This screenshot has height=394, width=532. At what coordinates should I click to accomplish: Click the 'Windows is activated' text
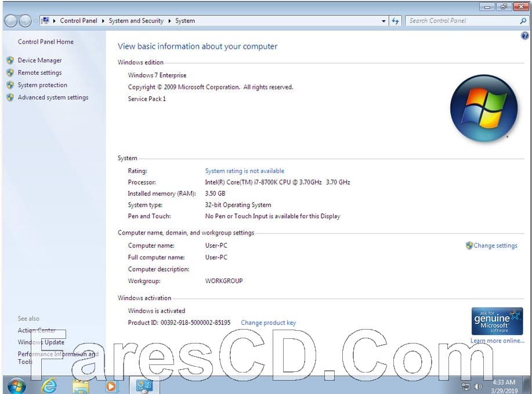(x=157, y=311)
